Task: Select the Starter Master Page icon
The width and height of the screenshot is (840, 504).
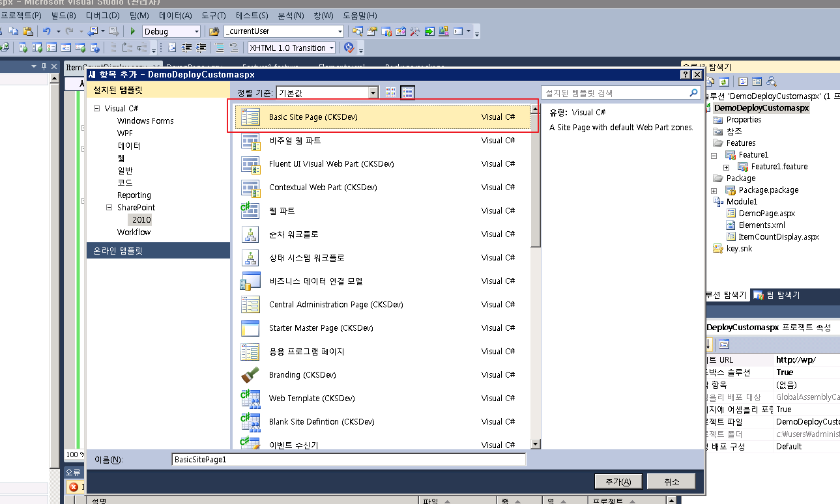Action: (250, 328)
